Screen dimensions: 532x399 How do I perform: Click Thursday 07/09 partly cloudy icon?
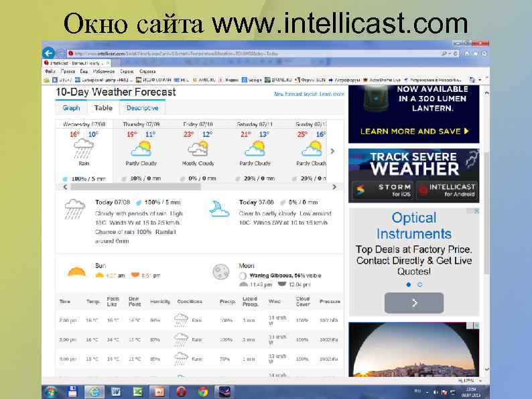pos(141,148)
